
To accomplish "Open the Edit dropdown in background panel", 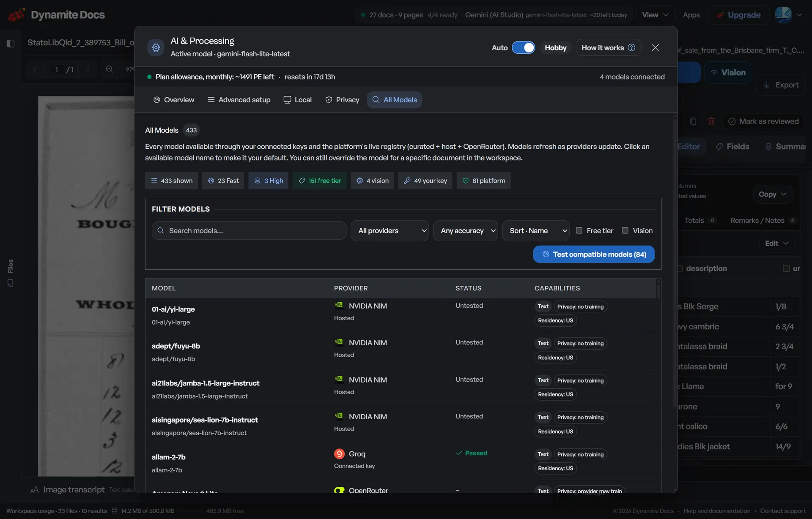I will pyautogui.click(x=776, y=243).
